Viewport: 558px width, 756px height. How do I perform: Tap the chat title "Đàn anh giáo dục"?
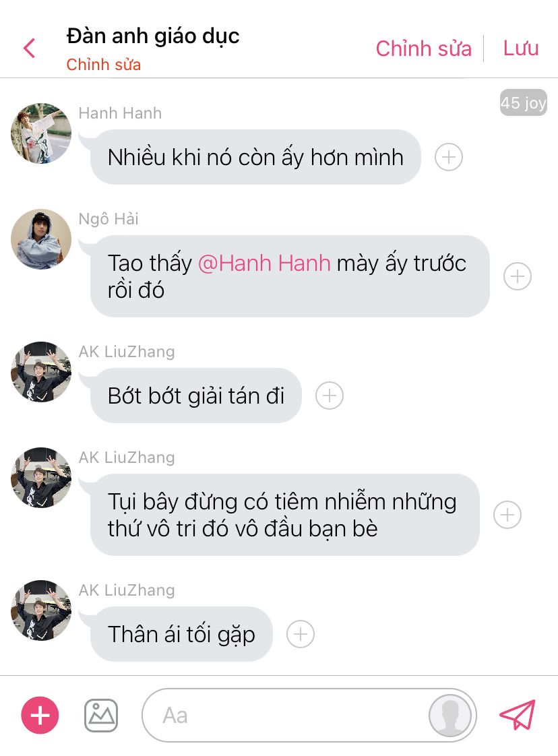point(153,36)
